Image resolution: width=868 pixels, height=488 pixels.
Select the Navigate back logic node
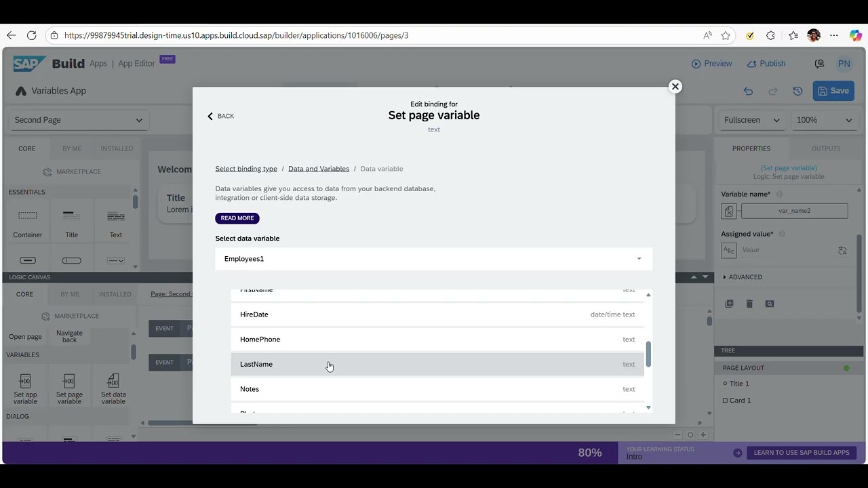tap(69, 336)
